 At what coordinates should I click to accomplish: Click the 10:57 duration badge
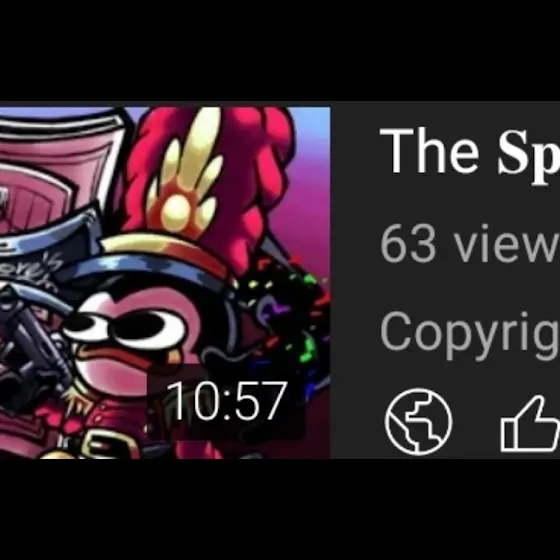click(x=226, y=401)
